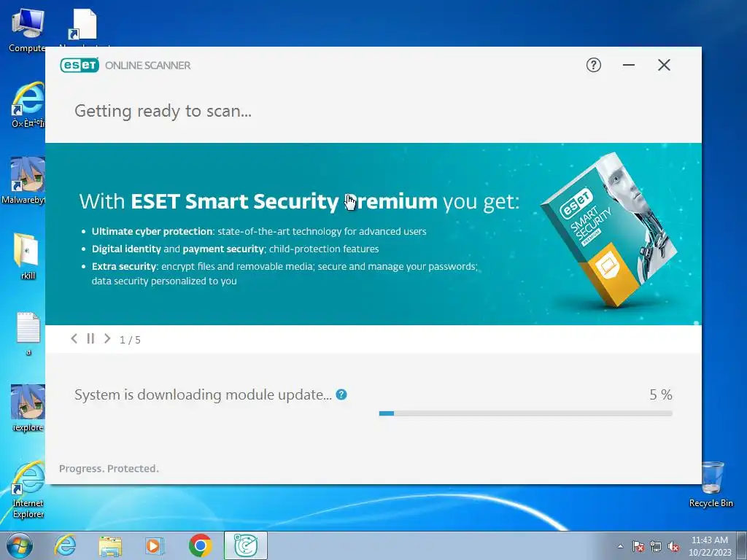Click the muted volume tray icon
Viewport: 747px width, 560px height.
673,546
